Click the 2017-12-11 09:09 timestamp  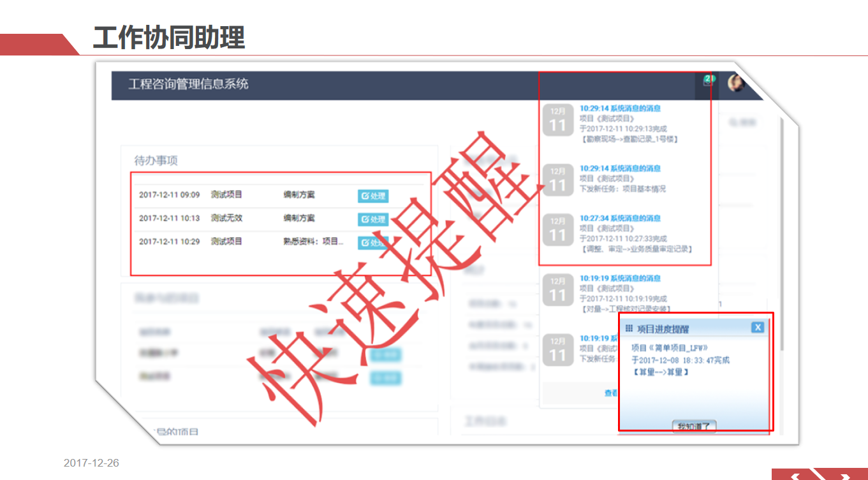tap(169, 195)
